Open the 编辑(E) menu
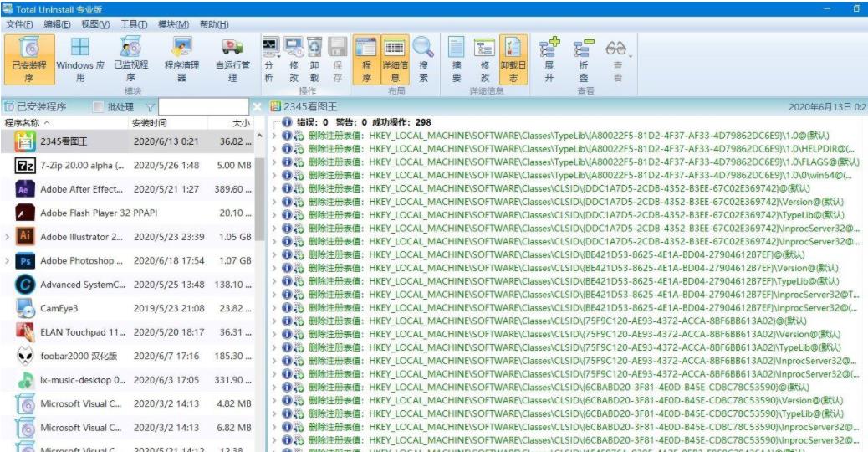Screen dimensions: 868x452 pos(57,24)
